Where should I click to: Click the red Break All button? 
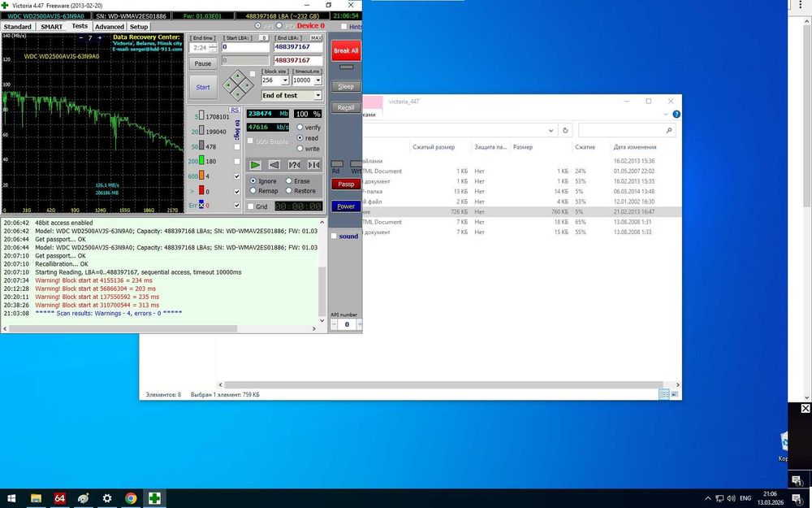click(346, 50)
